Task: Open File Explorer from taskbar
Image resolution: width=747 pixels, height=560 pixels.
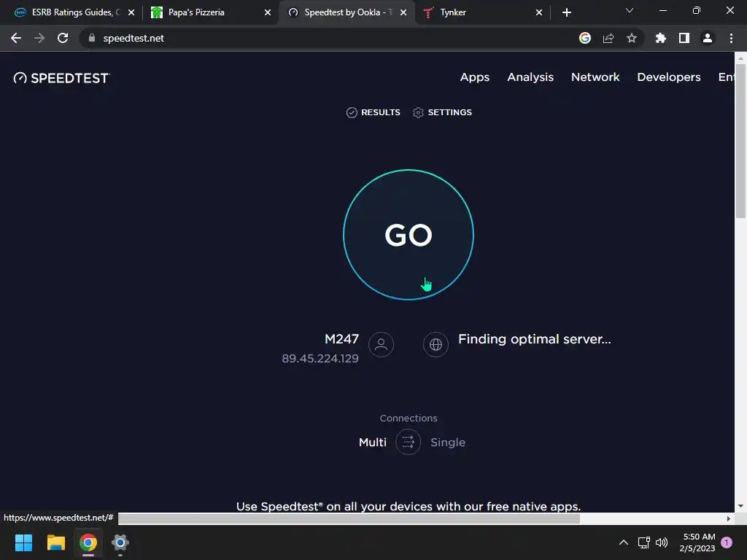Action: point(55,542)
